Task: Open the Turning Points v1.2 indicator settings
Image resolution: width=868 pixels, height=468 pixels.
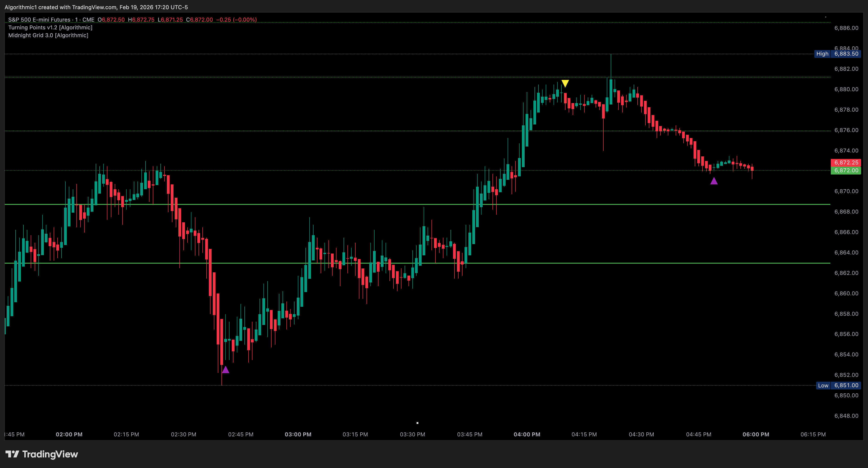Action: tap(50, 27)
